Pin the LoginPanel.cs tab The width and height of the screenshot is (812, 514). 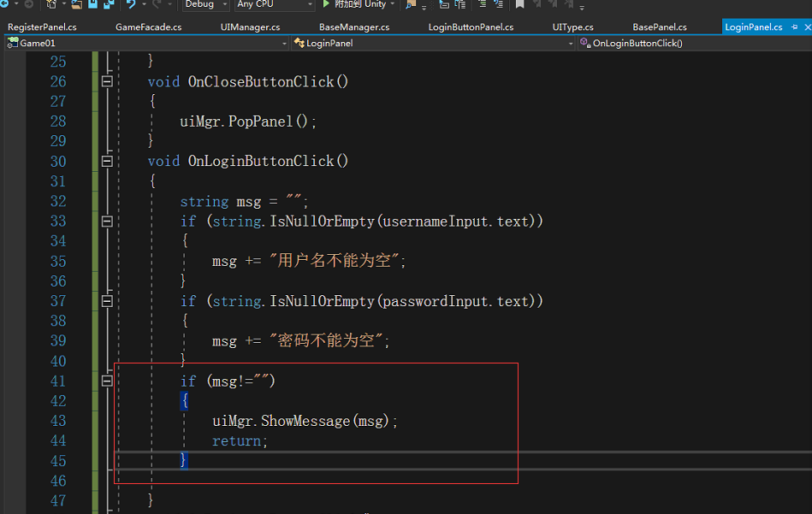[x=794, y=27]
